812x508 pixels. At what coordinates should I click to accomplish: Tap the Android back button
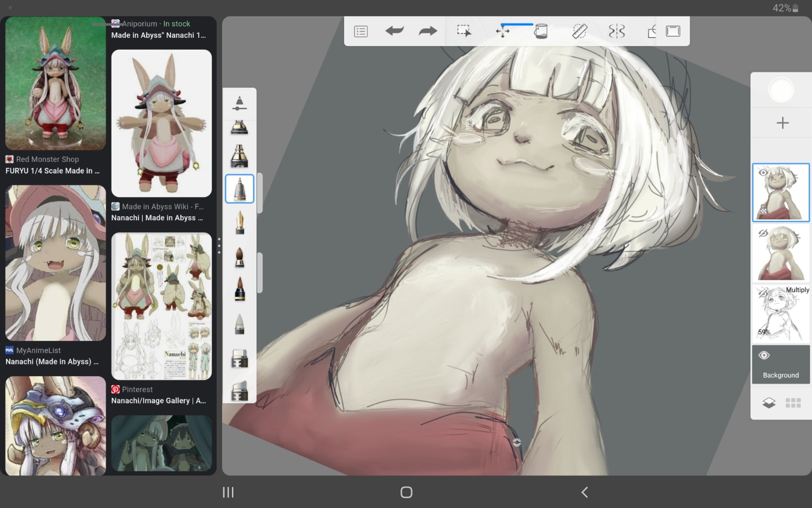[x=584, y=492]
